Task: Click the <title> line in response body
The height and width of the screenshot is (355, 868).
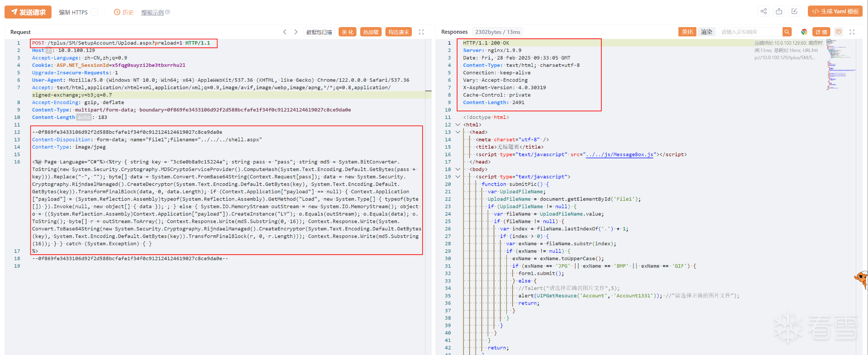Action: [509, 147]
